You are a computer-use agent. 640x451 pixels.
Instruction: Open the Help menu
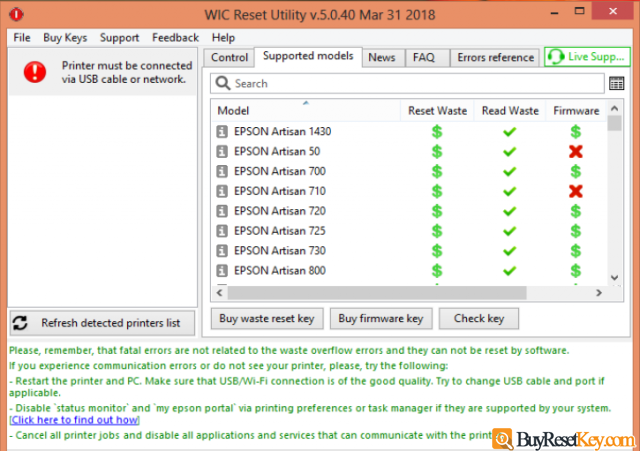coord(223,38)
